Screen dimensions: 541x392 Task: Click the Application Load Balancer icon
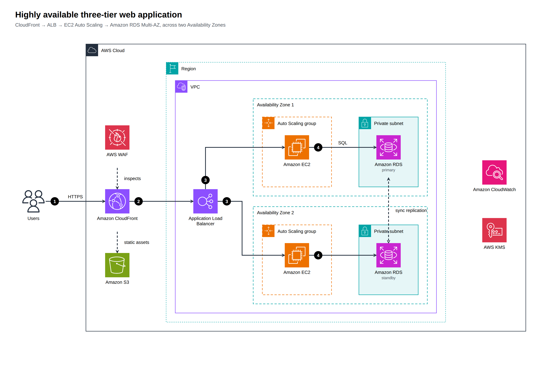[x=205, y=201]
